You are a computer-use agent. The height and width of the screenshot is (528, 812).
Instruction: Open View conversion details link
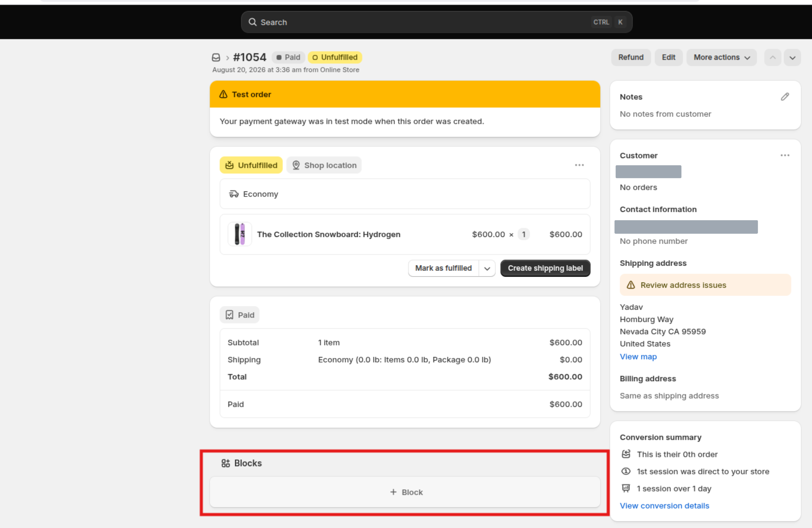pos(664,505)
